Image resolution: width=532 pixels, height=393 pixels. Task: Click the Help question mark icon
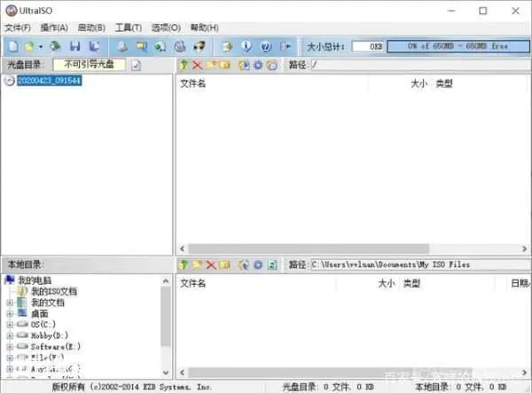pos(266,46)
